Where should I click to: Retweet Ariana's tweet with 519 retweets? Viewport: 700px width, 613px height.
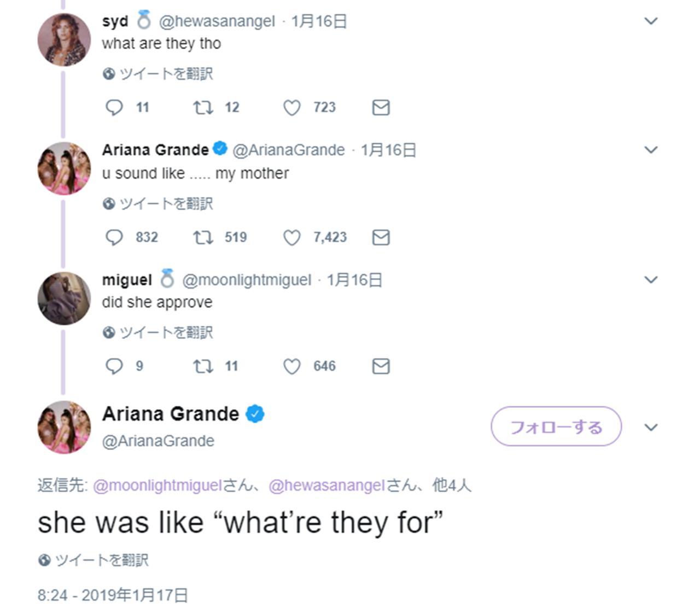pyautogui.click(x=203, y=237)
